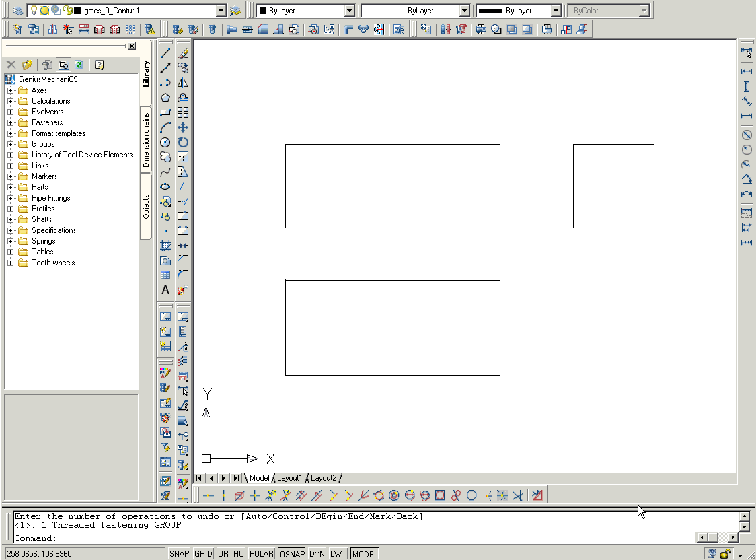The width and height of the screenshot is (756, 560).
Task: Select the Polygon draw tool
Action: click(165, 98)
